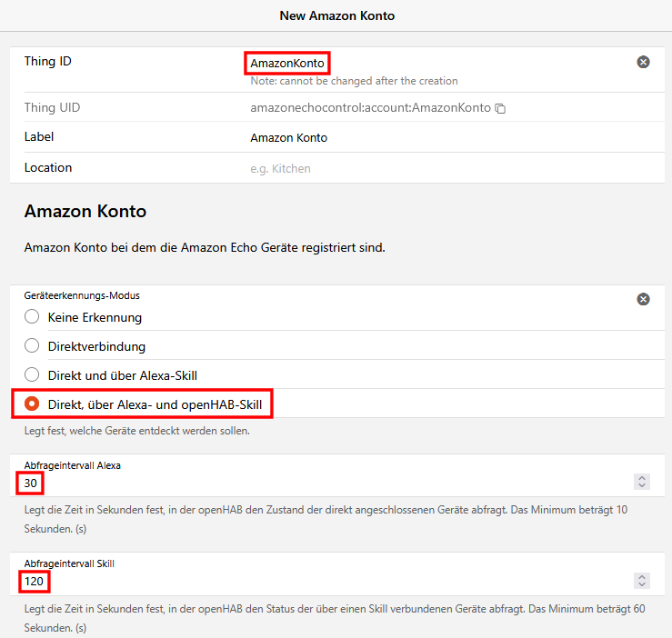Click the amazonechocontrol:account:AmazonKonto UID text

(370, 107)
